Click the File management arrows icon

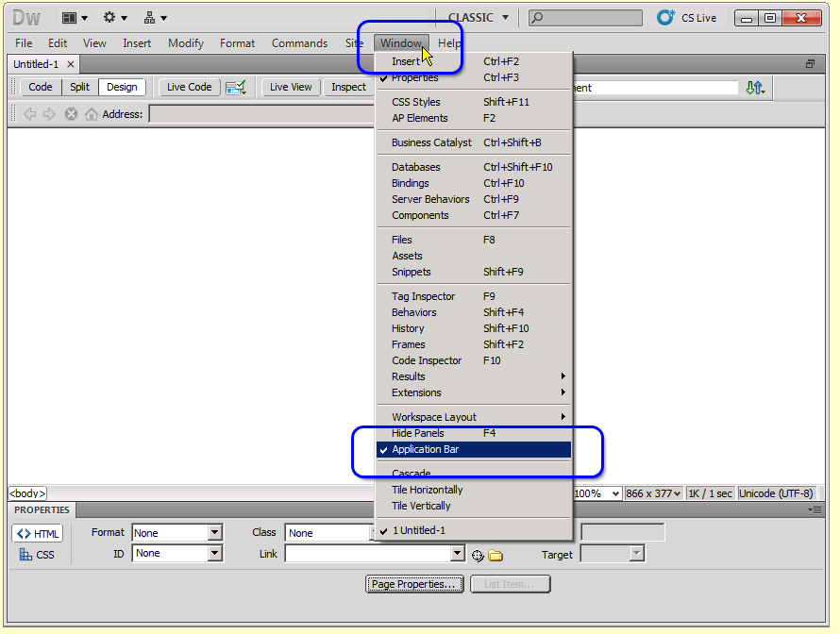755,88
